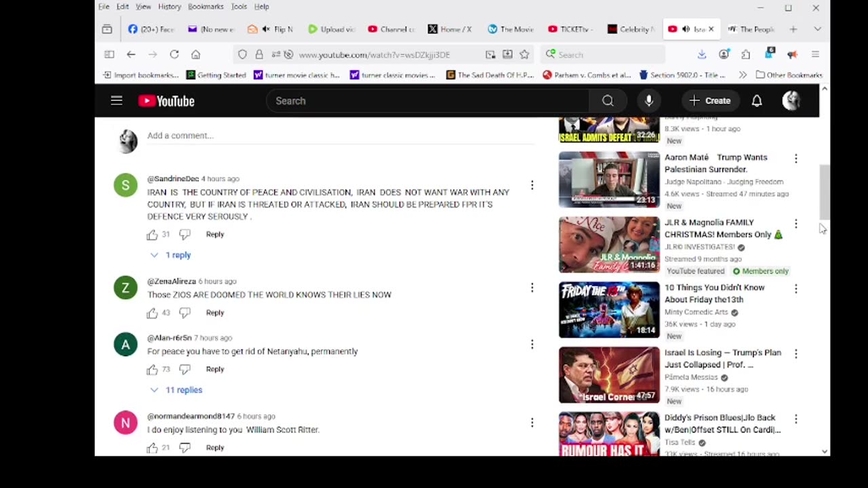
Task: Start voice search with microphone icon
Action: point(649,101)
